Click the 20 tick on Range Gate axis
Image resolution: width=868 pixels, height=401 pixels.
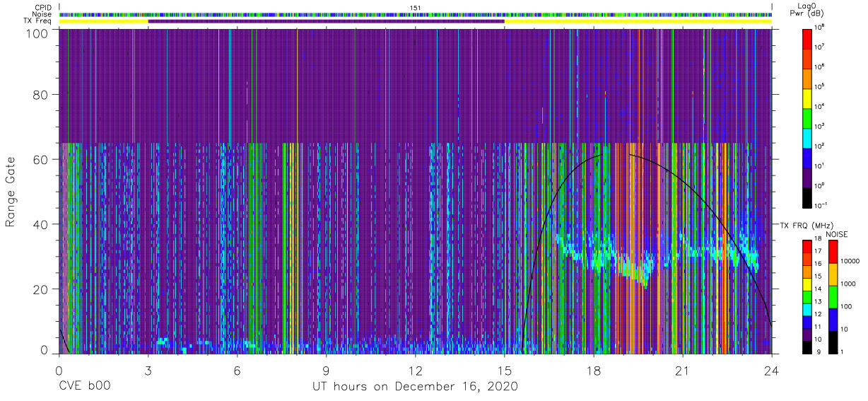pyautogui.click(x=41, y=289)
